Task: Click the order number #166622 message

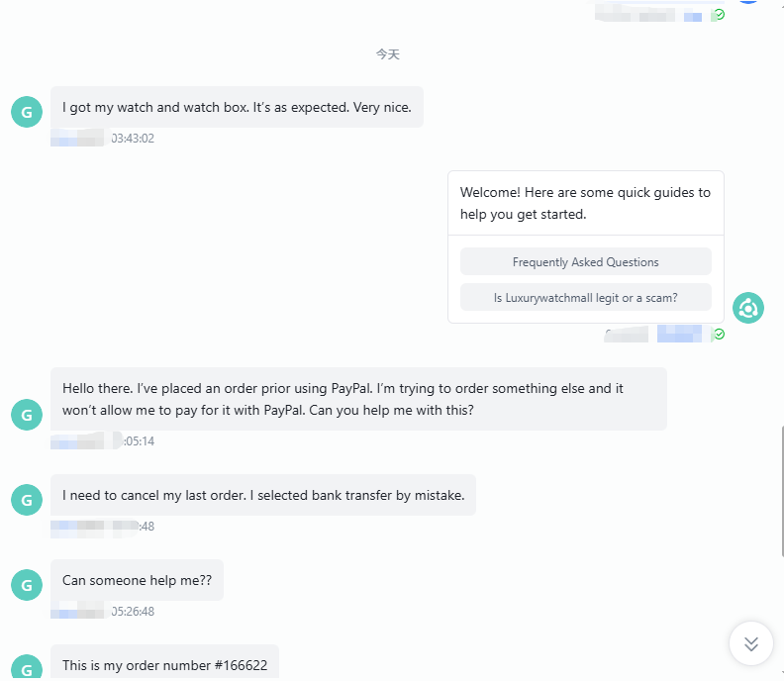Action: (x=164, y=665)
